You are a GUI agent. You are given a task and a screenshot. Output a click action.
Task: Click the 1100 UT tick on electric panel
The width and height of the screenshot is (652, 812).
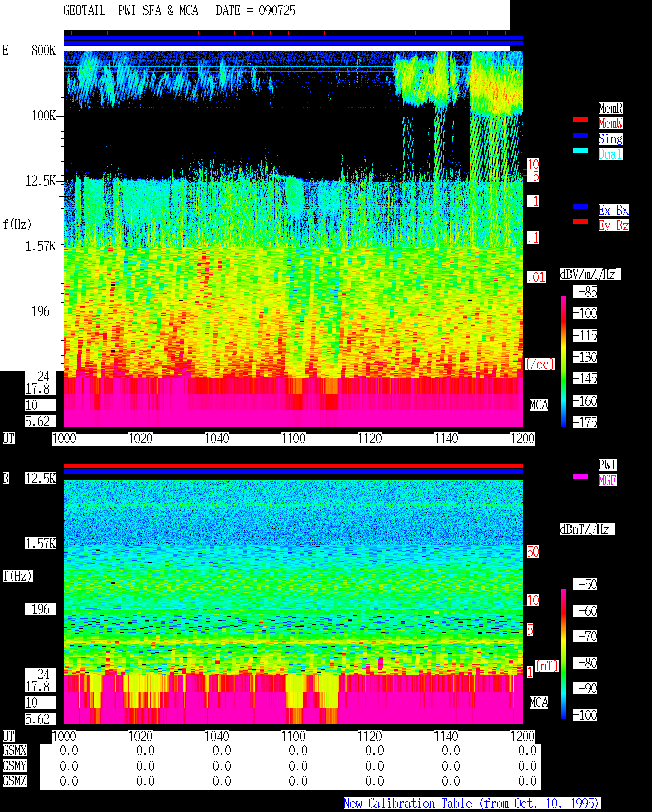(x=293, y=438)
